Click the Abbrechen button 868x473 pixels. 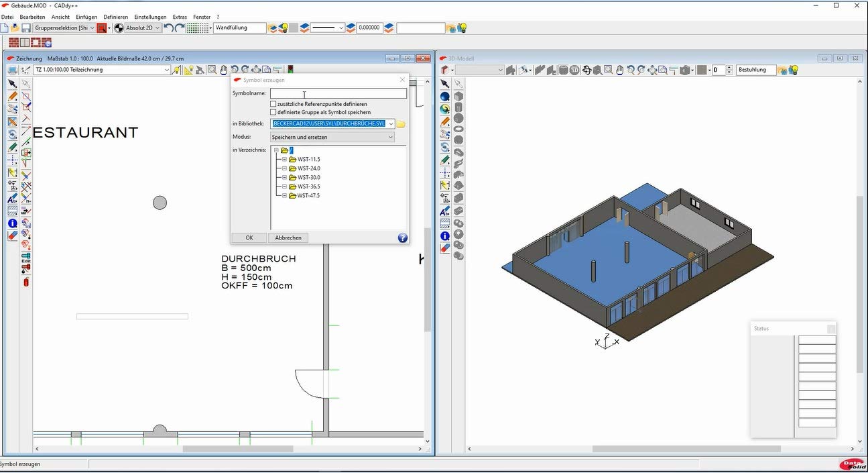[288, 238]
